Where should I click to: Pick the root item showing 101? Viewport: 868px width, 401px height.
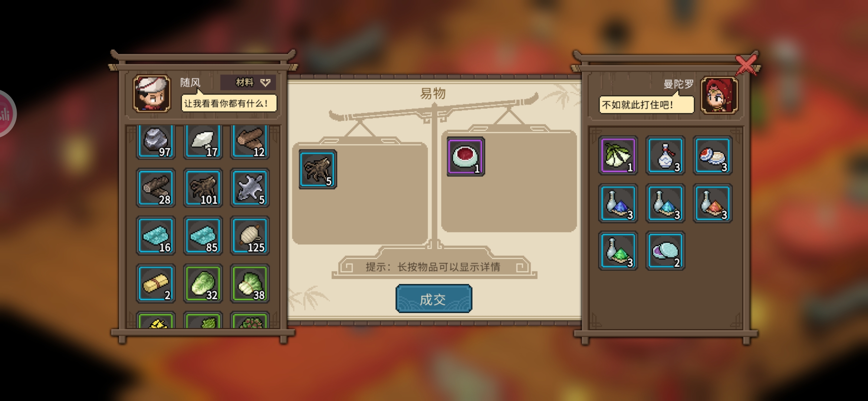(203, 188)
